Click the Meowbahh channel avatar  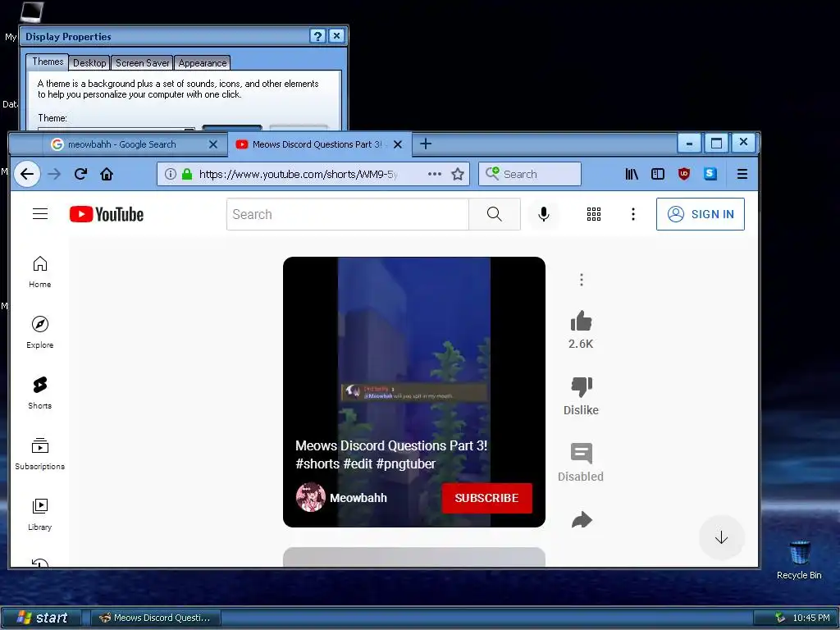tap(311, 497)
